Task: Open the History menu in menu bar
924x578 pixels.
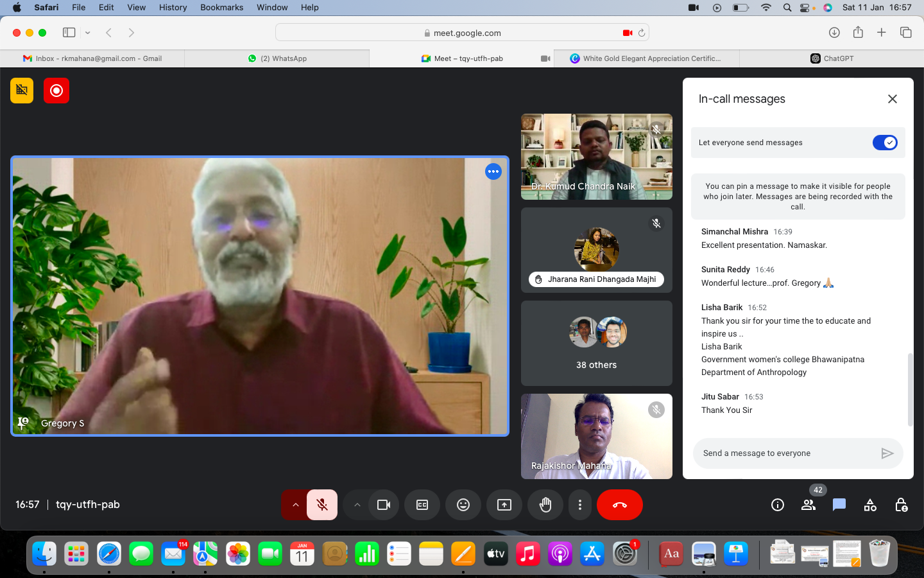Action: 173,7
